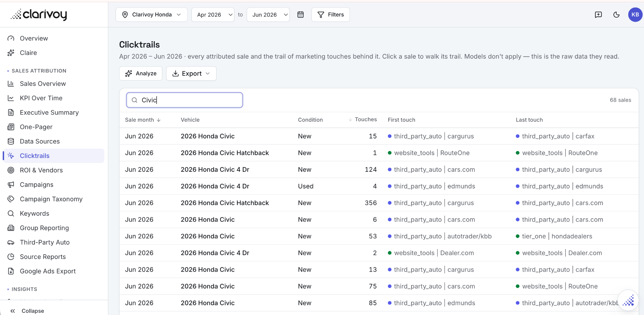Image resolution: width=644 pixels, height=315 pixels.
Task: Open the Apr 2026 start month dropdown
Action: coord(213,14)
